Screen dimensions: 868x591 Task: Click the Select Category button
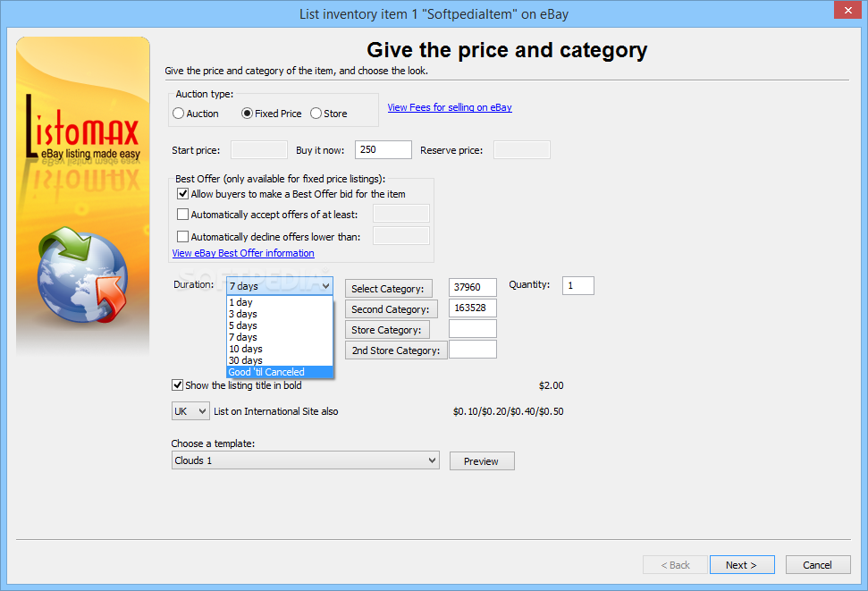[389, 289]
